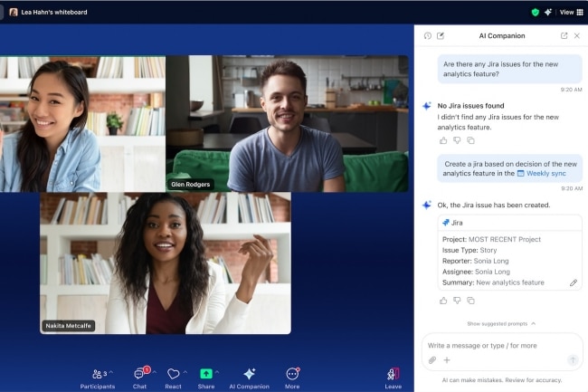Open the View layout menu
588x392 pixels.
571,13
